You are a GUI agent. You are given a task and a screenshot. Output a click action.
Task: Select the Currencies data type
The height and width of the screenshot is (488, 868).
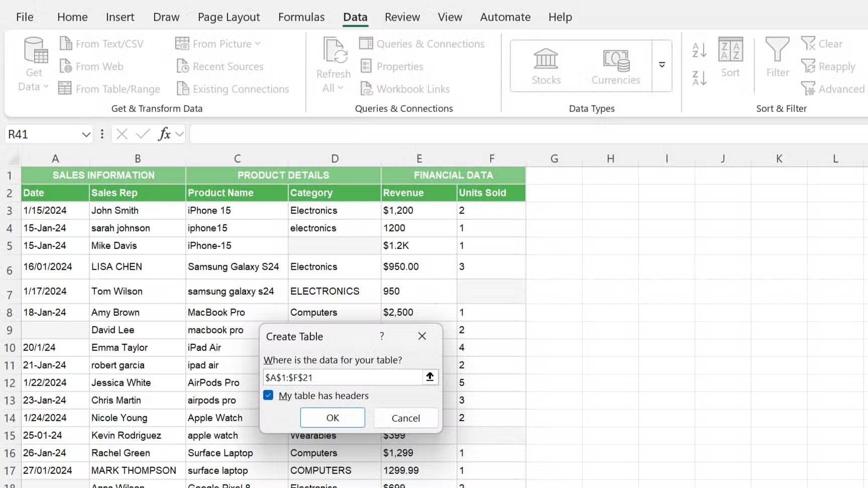click(x=615, y=66)
